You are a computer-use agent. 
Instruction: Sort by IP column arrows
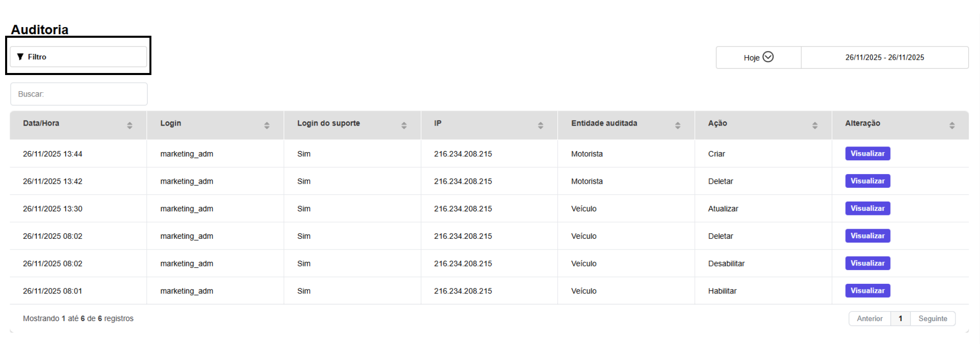(x=541, y=125)
